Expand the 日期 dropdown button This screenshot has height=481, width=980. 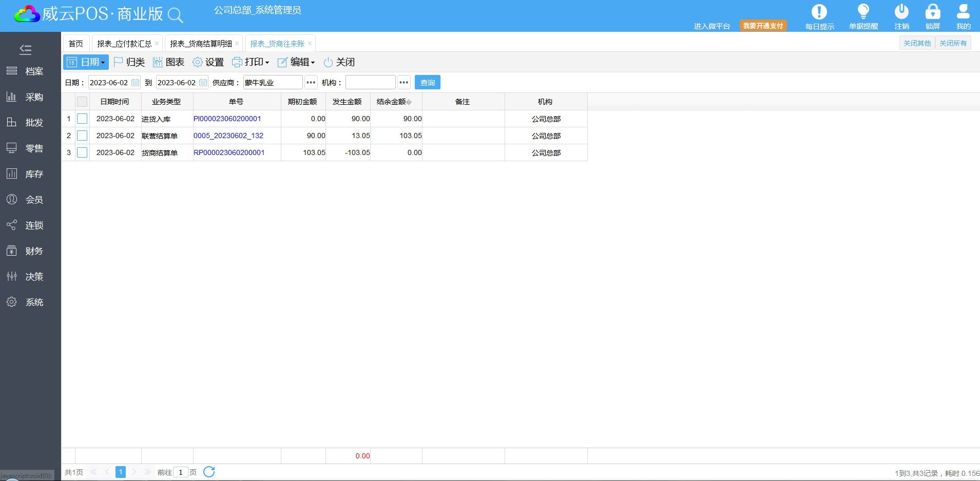tap(86, 62)
